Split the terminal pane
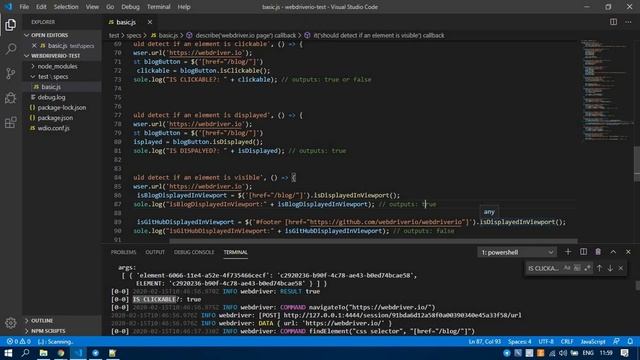The width and height of the screenshot is (640, 360). click(x=583, y=252)
